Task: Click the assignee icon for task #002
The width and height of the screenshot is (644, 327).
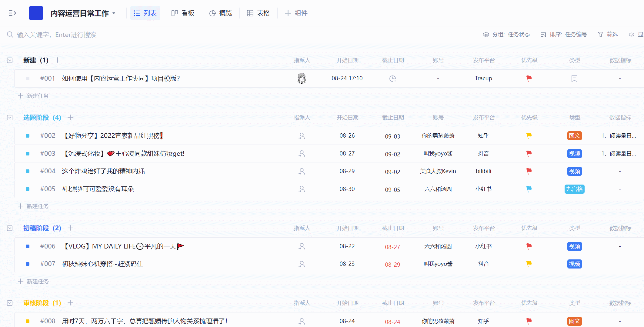Action: pos(302,136)
